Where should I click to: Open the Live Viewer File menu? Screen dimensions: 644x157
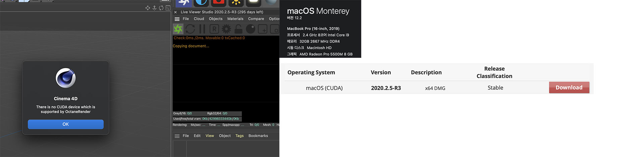186,19
